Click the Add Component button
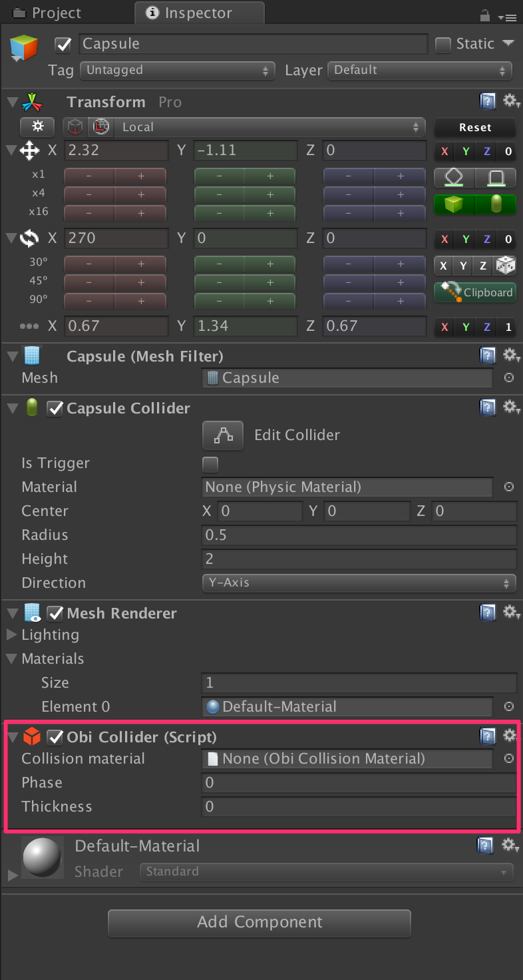Screen dimensions: 523x980 pyautogui.click(x=260, y=923)
